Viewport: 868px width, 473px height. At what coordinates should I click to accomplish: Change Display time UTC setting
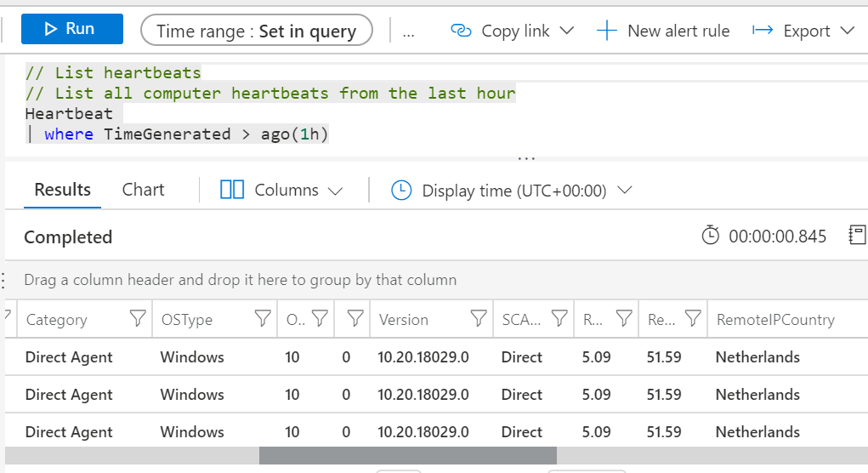click(512, 191)
